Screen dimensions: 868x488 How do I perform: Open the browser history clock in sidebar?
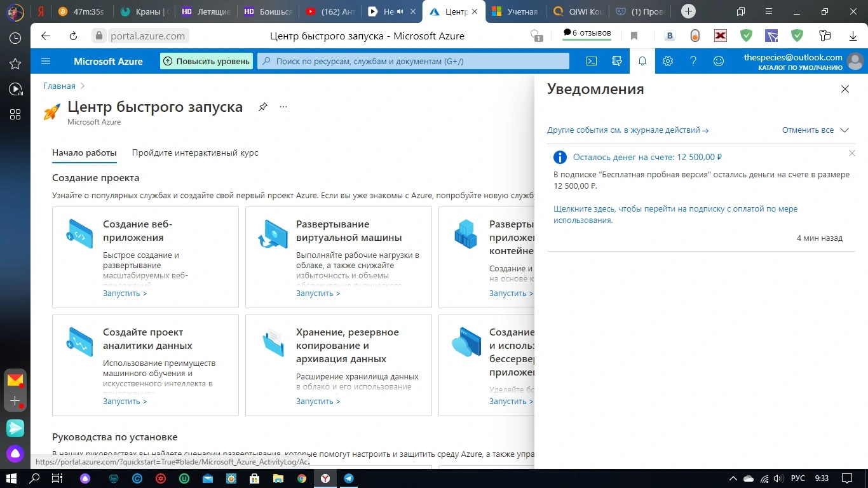pyautogui.click(x=15, y=38)
